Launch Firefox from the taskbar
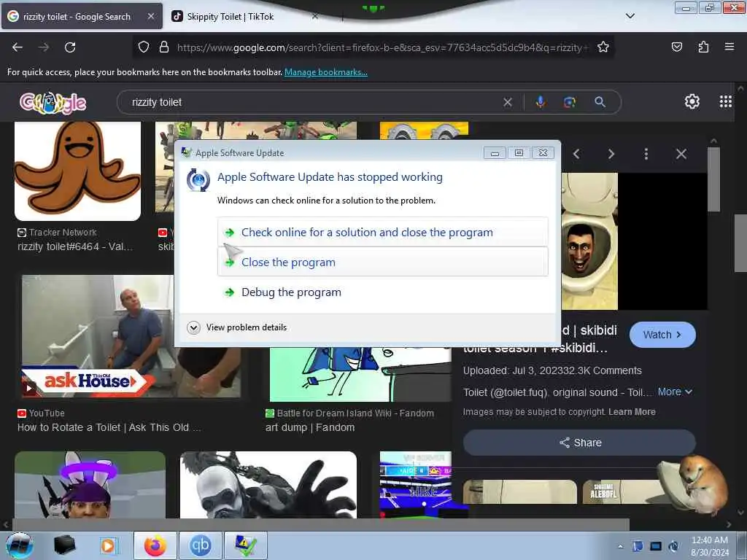Screen dimensions: 747x560 pyautogui.click(x=155, y=545)
